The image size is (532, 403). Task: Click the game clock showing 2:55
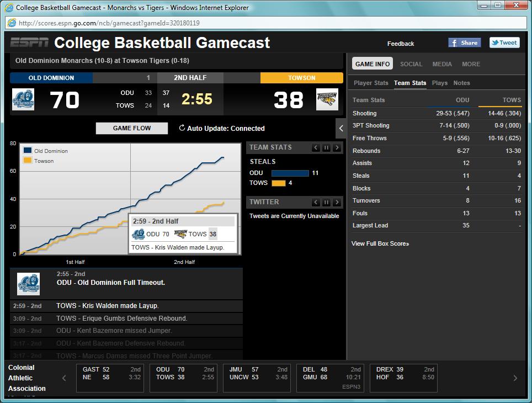pos(197,99)
